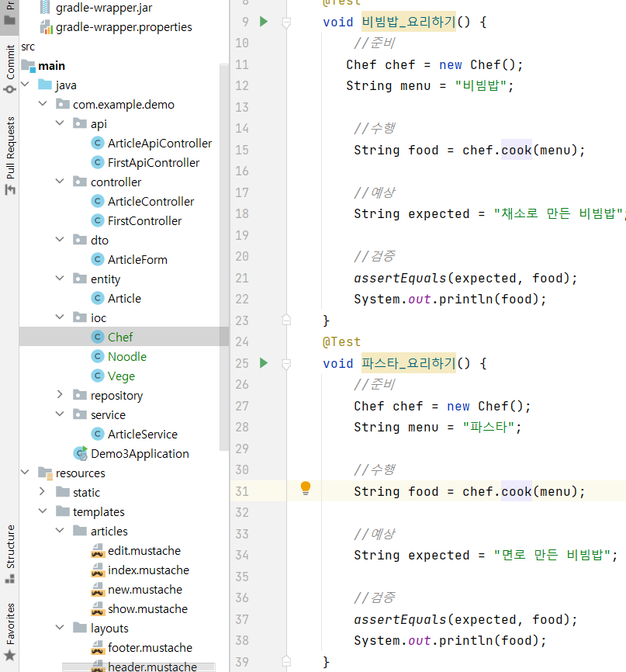Click the resources folder icon
Screen dimensions: 626x672
tap(46, 473)
